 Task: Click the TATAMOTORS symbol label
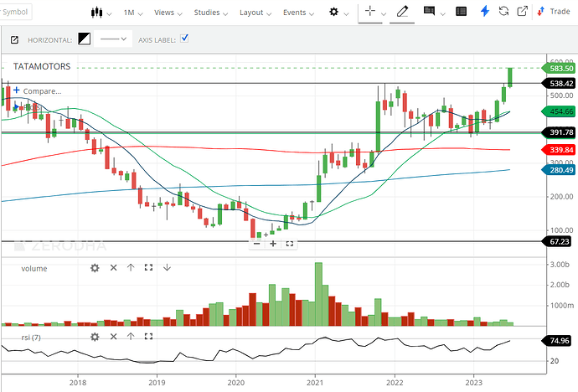tap(42, 66)
